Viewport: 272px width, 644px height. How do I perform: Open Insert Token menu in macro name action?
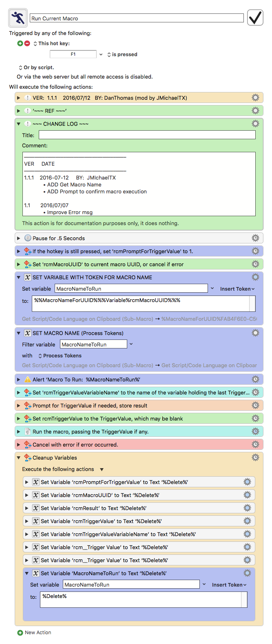[237, 289]
